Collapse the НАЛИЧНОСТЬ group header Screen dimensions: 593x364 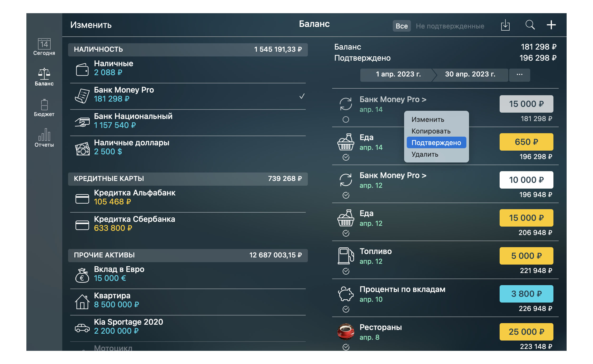coord(188,50)
